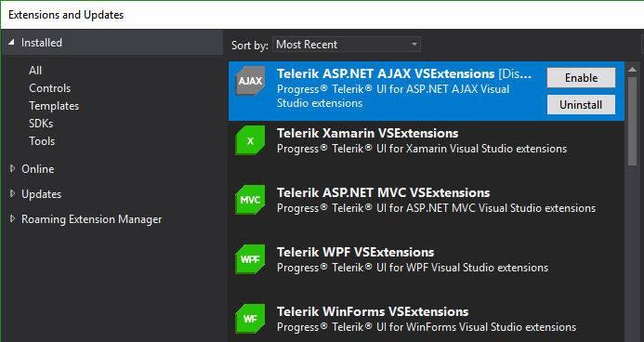Screen dimensions: 644x342
Task: Select the Templates filter
Action: tap(54, 106)
